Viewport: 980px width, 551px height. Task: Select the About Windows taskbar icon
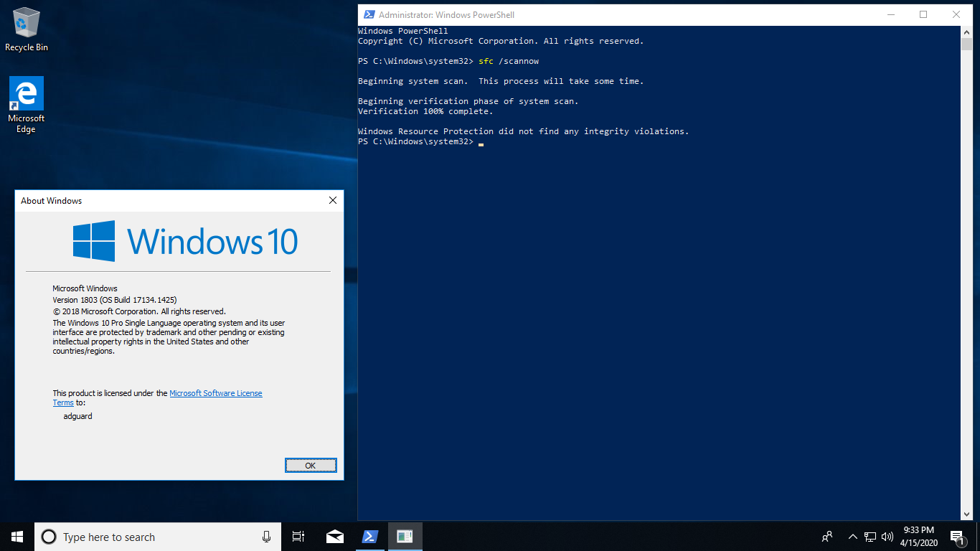click(x=405, y=537)
